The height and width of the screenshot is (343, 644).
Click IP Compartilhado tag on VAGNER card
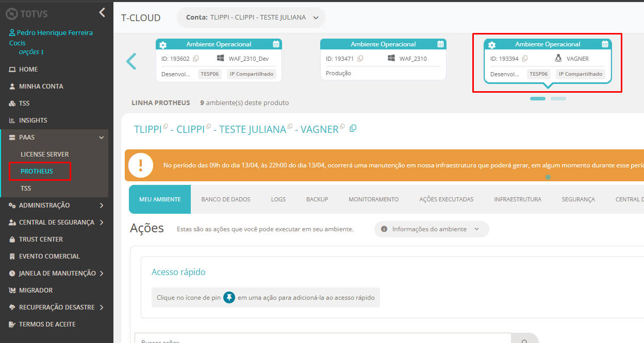(x=580, y=74)
